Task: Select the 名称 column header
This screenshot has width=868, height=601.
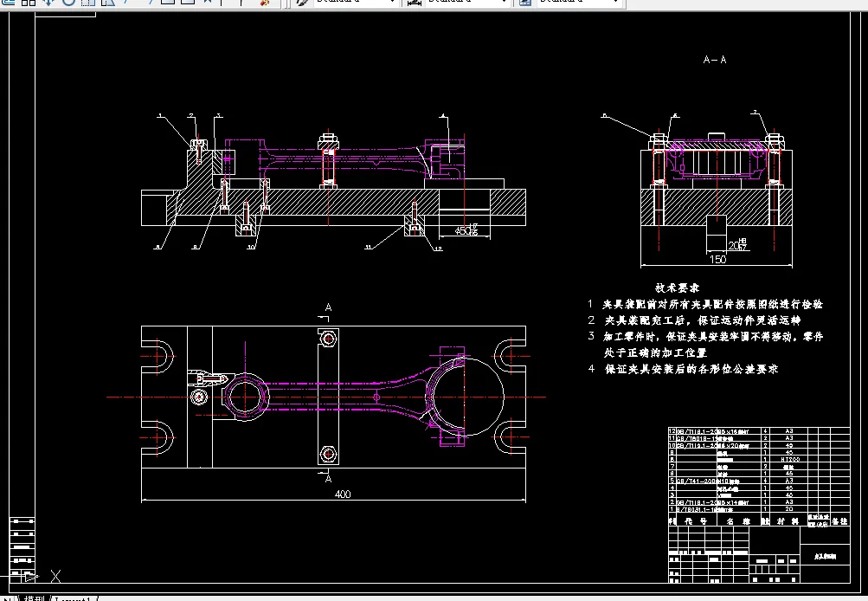Action: pyautogui.click(x=738, y=521)
